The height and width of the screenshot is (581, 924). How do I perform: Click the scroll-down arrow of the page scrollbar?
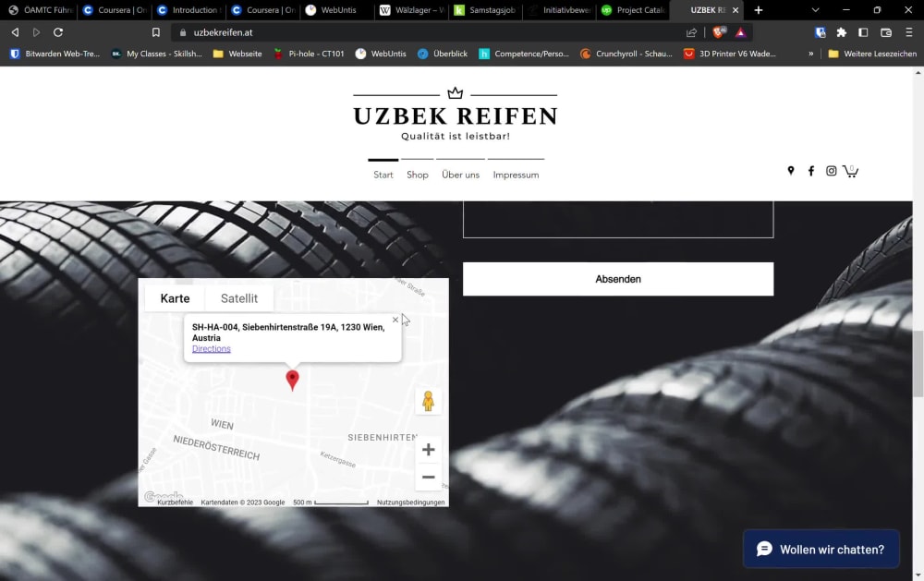tap(918, 575)
